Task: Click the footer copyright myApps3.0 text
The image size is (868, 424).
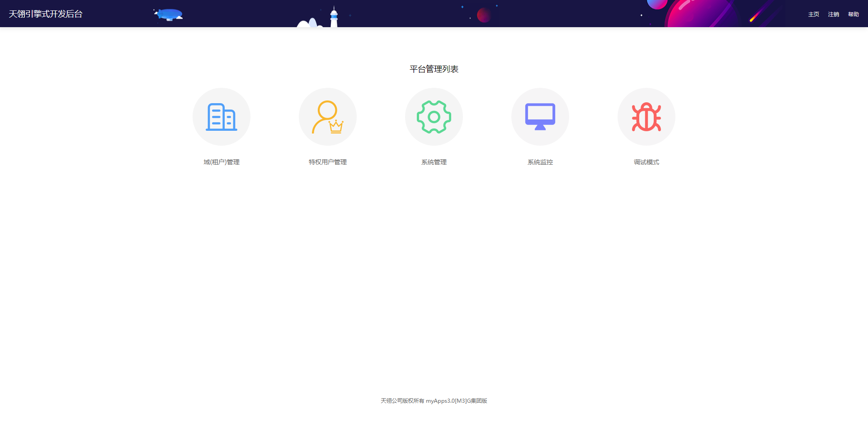Action: pos(434,401)
